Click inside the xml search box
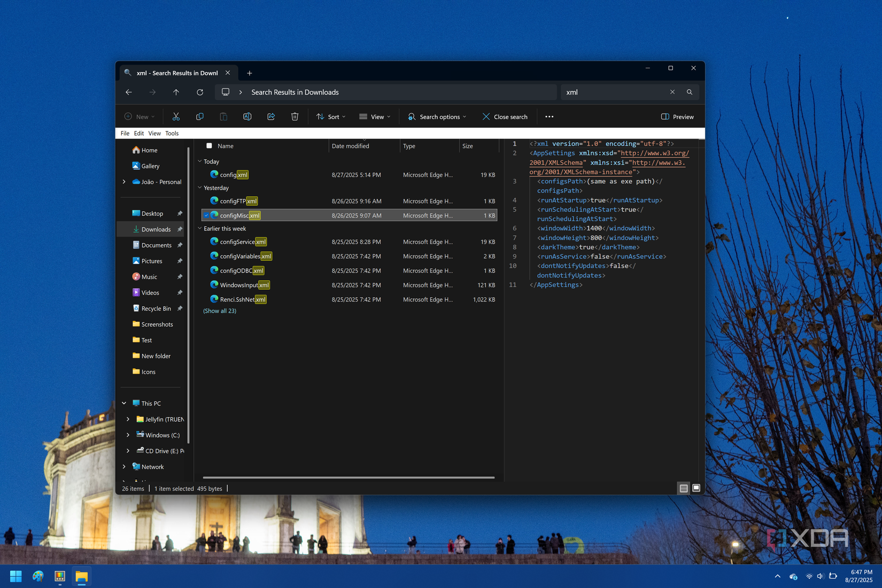This screenshot has width=882, height=588. coord(615,92)
